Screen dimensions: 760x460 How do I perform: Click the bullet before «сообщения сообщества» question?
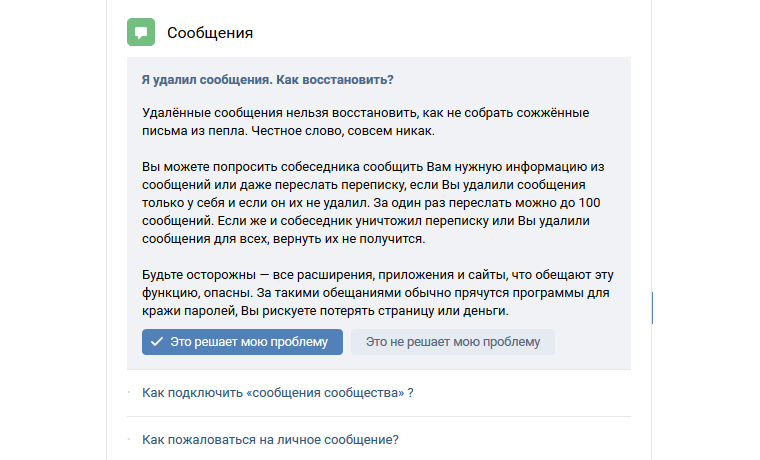129,392
